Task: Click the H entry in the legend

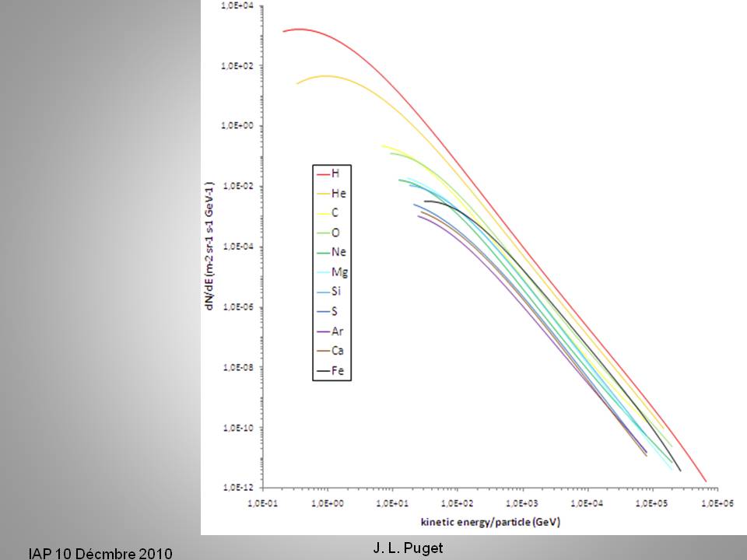Action: (336, 173)
